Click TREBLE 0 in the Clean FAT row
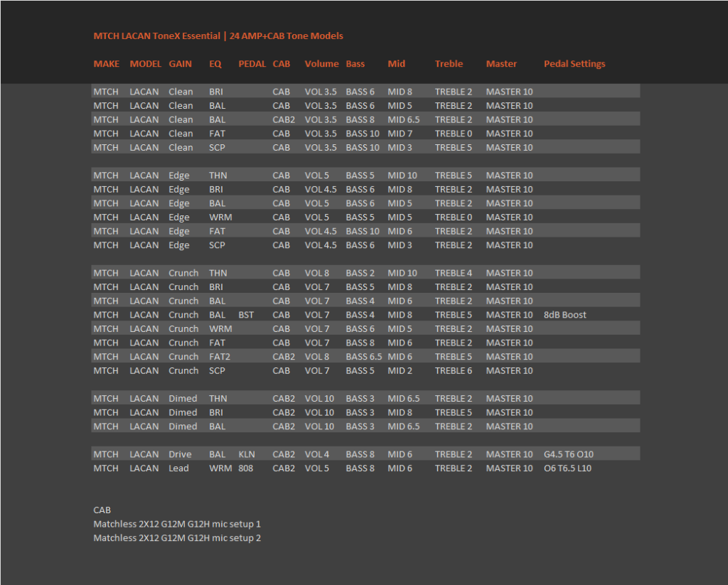Viewport: 728px width, 585px height. [454, 134]
